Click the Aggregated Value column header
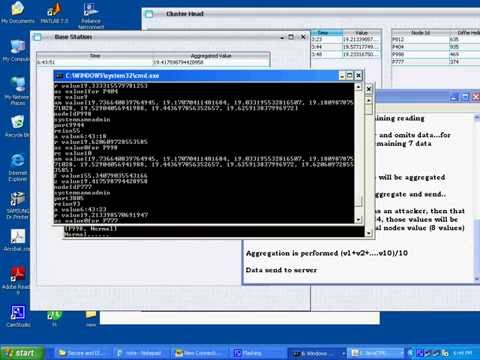 point(211,56)
